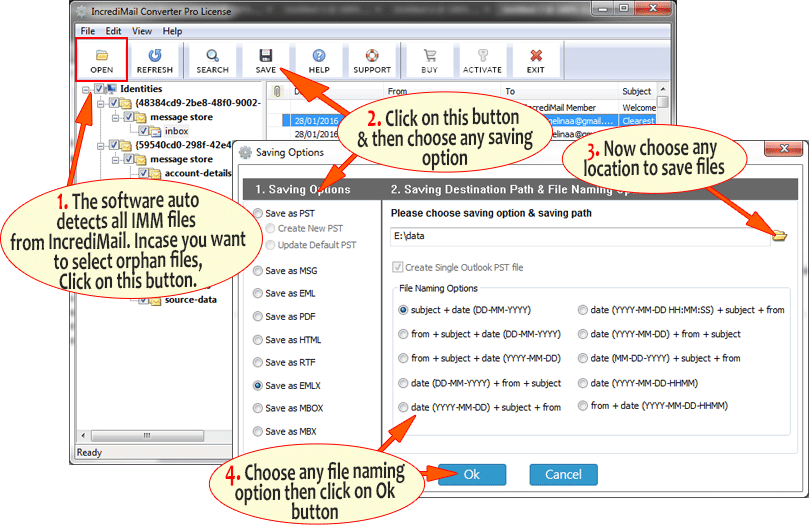The image size is (809, 525).
Task: Click the SUPPORT lifebuoy icon
Action: point(372,55)
